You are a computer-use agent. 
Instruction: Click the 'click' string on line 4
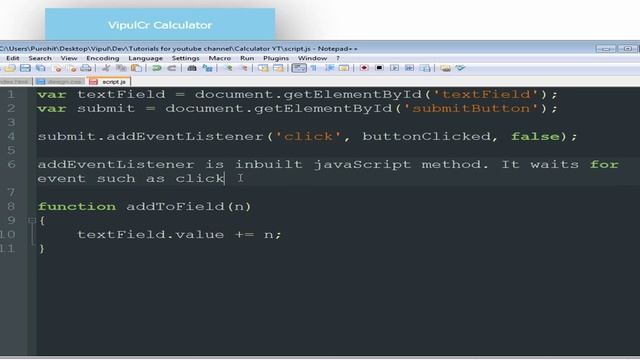[x=308, y=136]
